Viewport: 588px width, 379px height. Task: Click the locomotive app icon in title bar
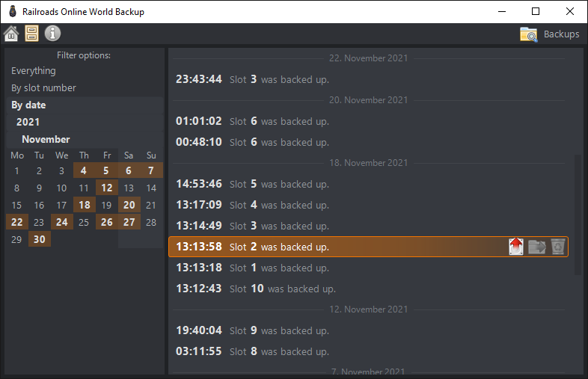pos(13,11)
